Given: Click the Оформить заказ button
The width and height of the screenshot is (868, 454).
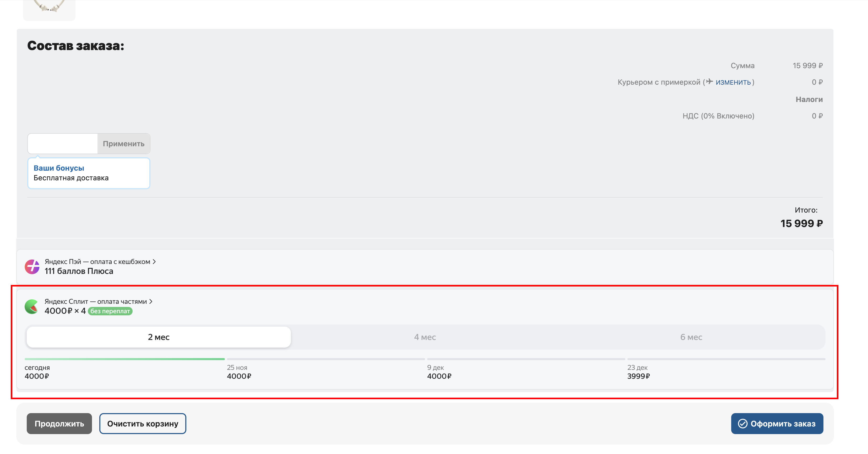Looking at the screenshot, I should 777,423.
